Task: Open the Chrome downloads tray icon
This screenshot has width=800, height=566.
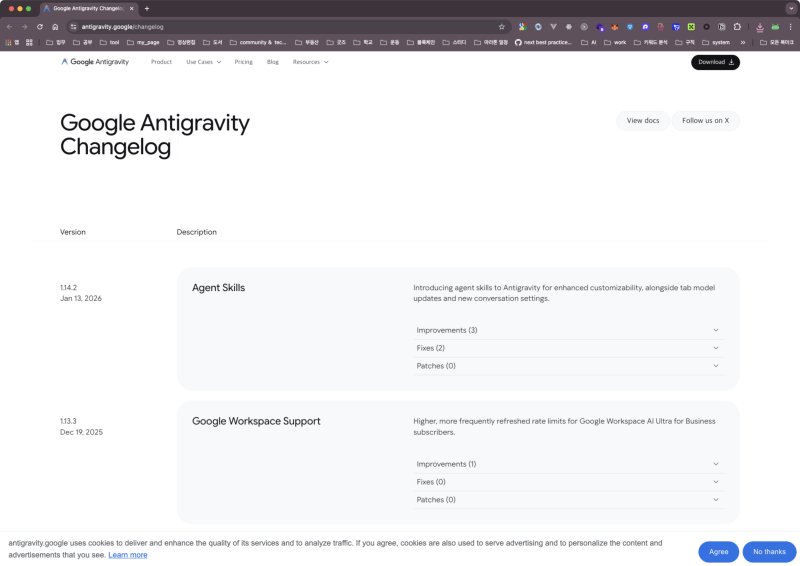Action: point(760,27)
